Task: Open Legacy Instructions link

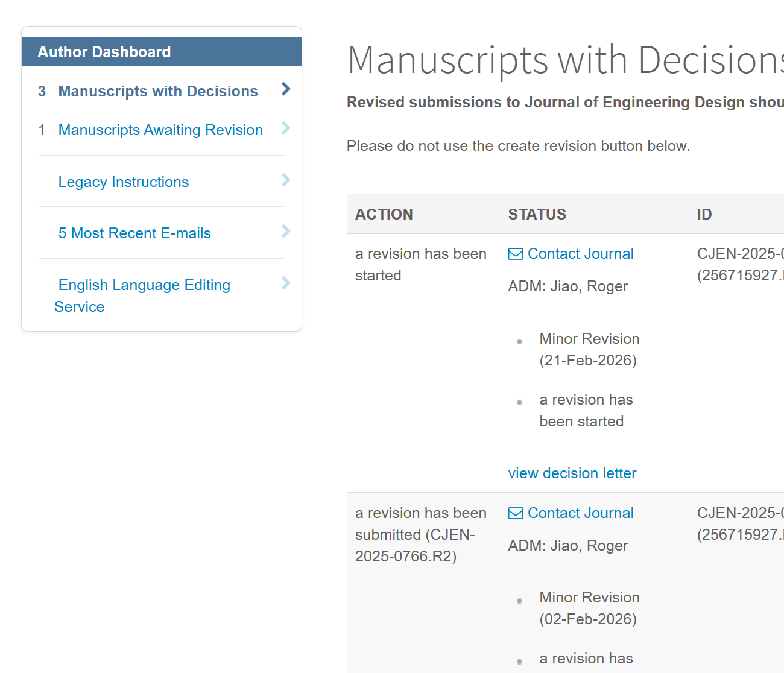Action: pyautogui.click(x=123, y=182)
